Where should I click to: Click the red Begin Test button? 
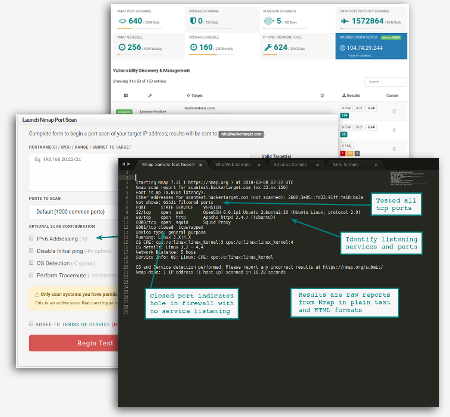pyautogui.click(x=74, y=343)
